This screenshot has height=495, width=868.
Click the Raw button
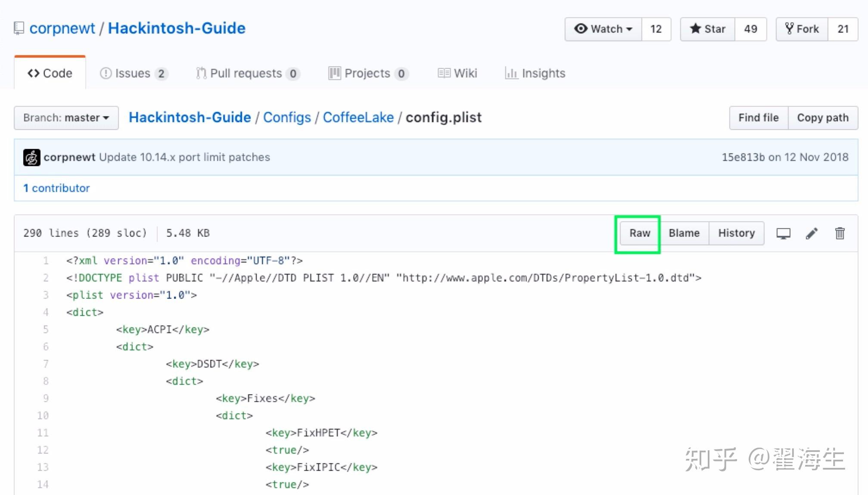coord(639,233)
